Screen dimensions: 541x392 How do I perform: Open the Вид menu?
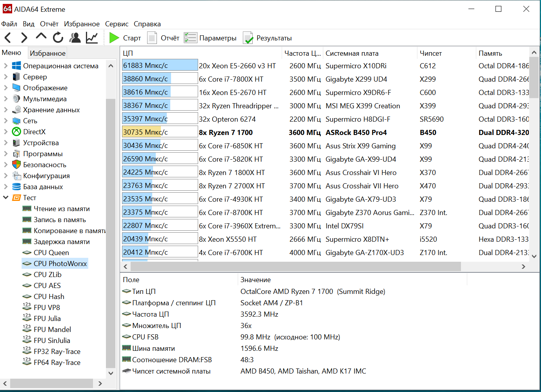point(29,24)
